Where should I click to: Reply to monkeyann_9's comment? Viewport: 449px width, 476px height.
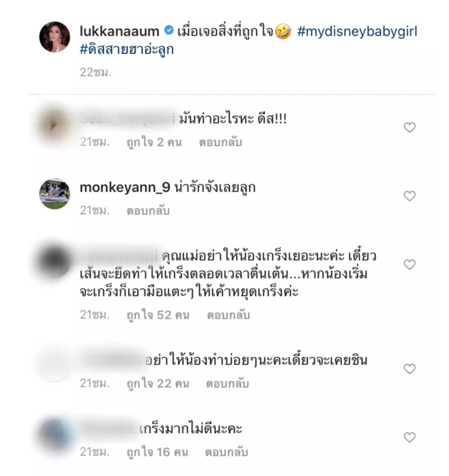point(148,211)
